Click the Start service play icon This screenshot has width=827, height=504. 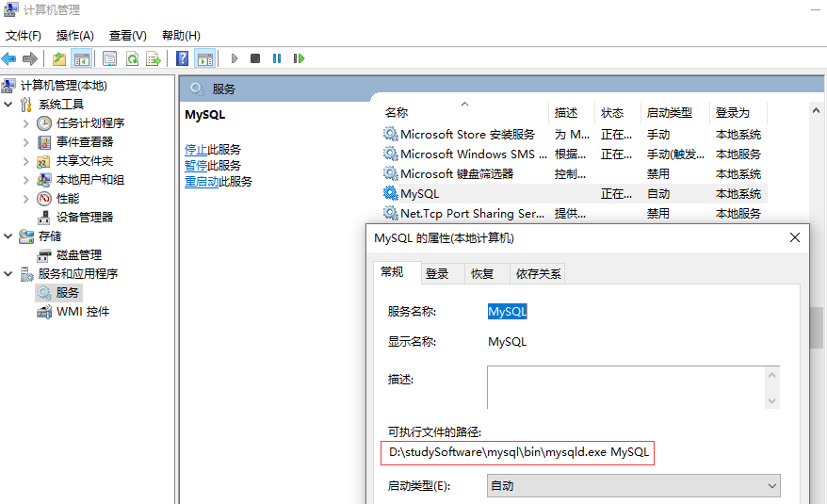click(x=235, y=58)
